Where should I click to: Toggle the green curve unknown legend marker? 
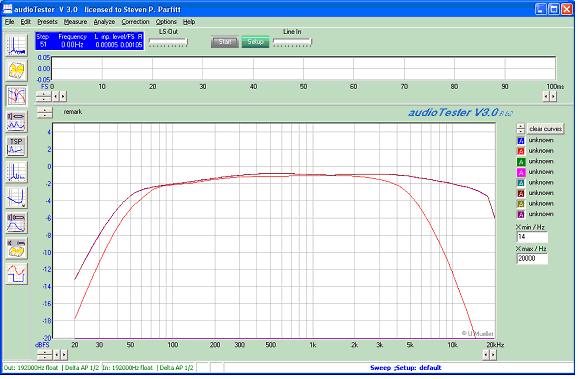click(521, 162)
